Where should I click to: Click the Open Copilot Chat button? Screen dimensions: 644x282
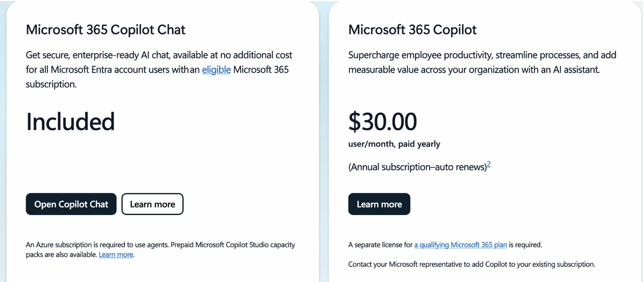click(71, 204)
